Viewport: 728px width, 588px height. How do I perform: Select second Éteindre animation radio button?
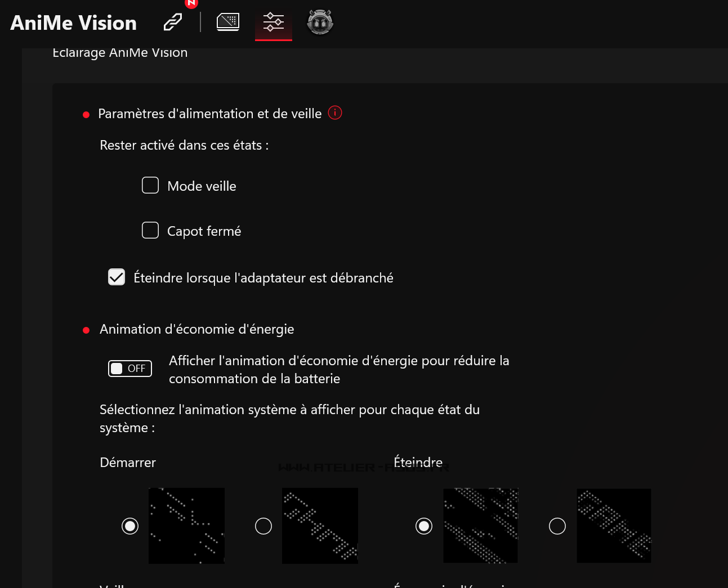pyautogui.click(x=557, y=526)
